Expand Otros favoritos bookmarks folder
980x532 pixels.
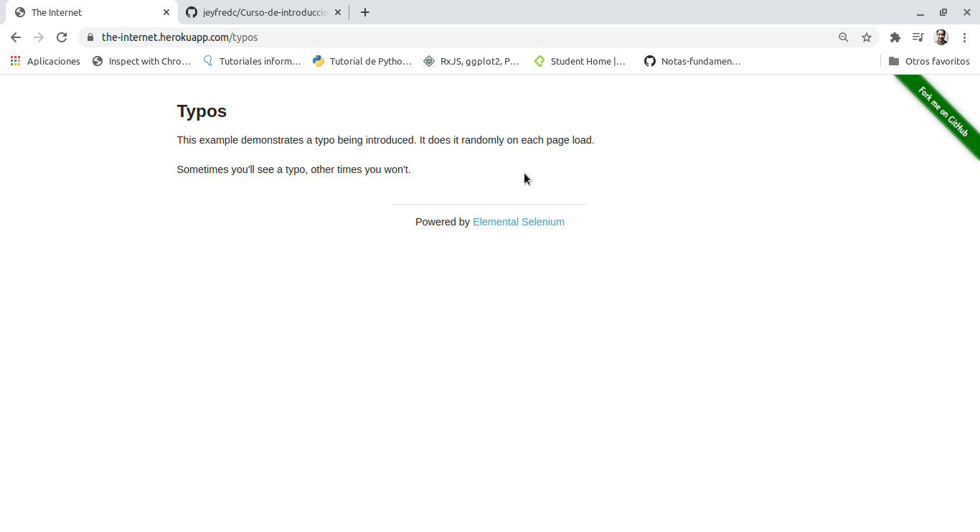coord(929,61)
